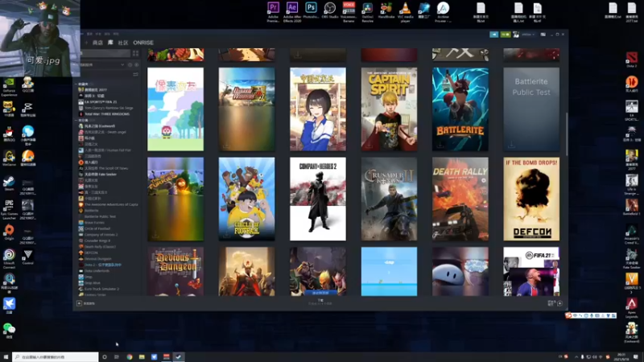644x362 pixels.
Task: Click Steam user avatar icon
Action: 516,35
